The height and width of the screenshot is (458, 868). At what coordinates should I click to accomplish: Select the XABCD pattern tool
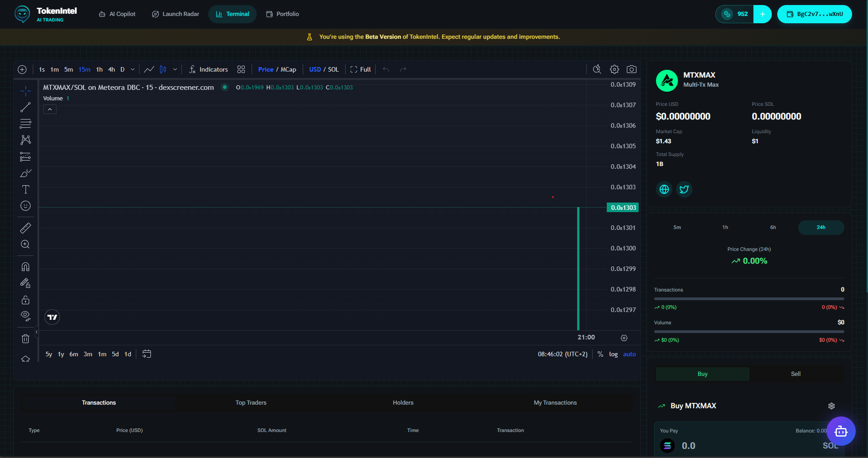[x=26, y=140]
